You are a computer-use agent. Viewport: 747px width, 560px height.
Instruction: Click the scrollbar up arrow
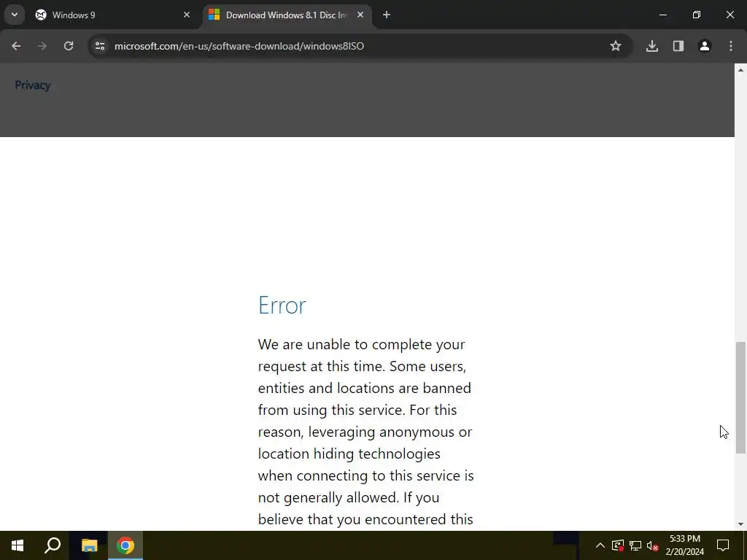tap(740, 70)
